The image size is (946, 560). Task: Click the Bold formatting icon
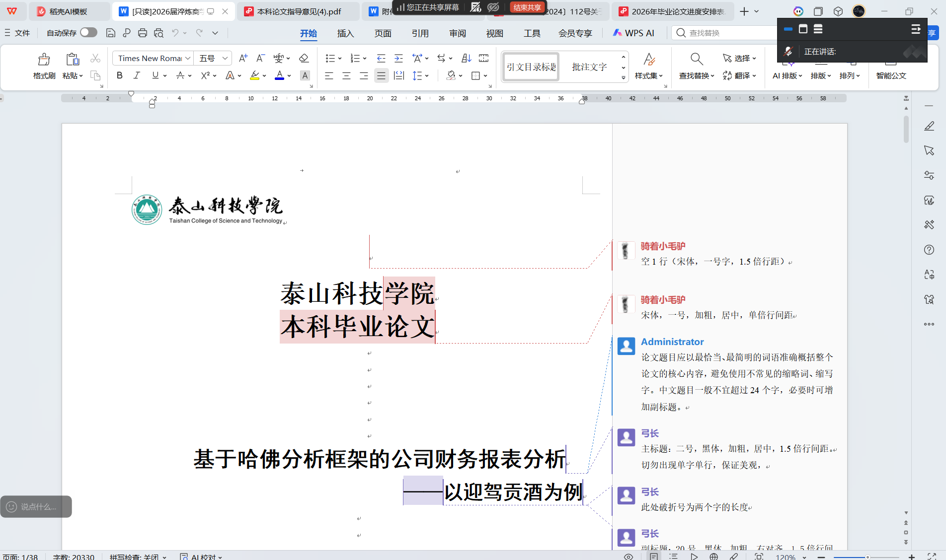[119, 75]
